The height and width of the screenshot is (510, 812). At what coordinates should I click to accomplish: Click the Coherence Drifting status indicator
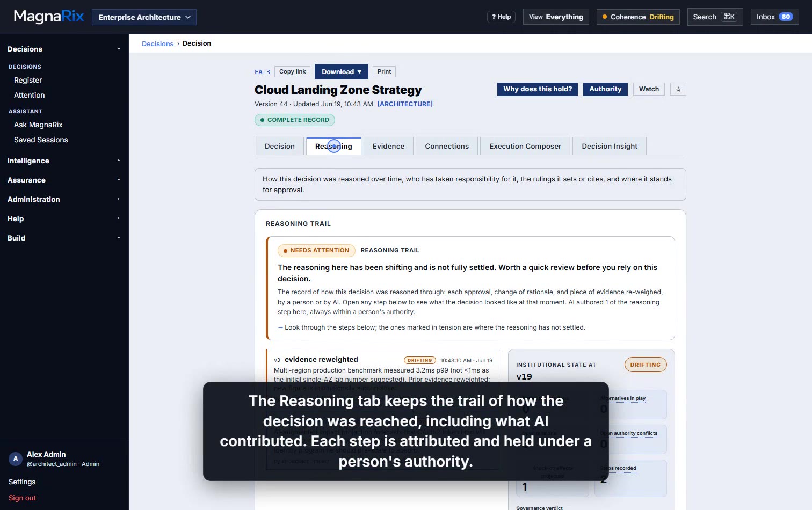(638, 17)
